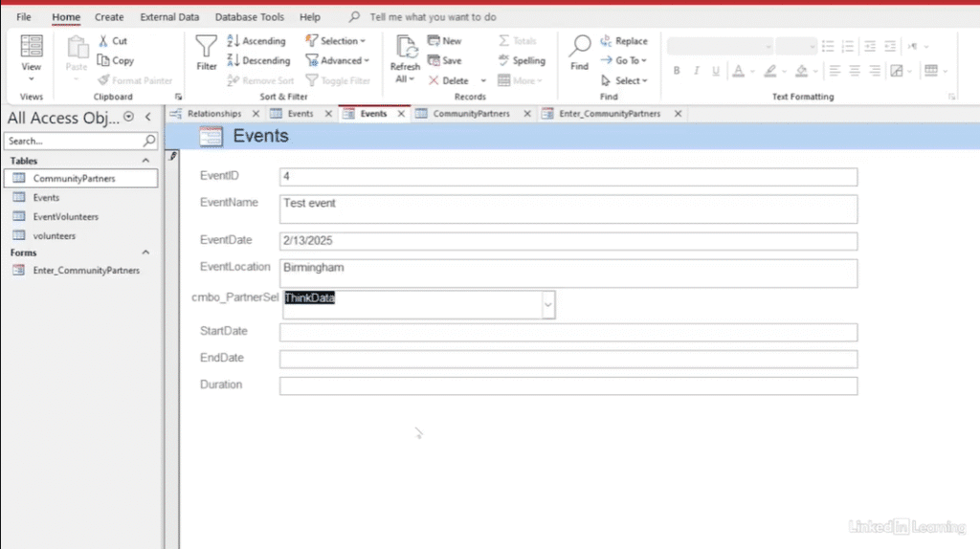Delete the current record

tap(449, 80)
